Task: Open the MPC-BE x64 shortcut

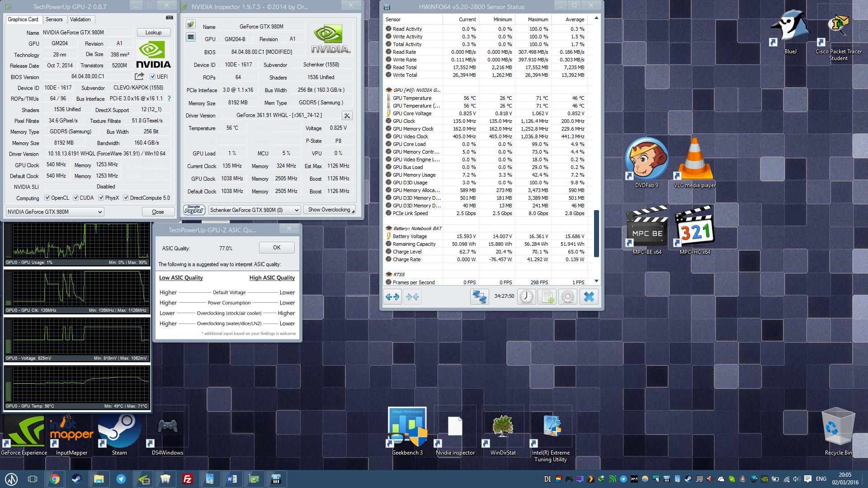Action: coord(646,230)
